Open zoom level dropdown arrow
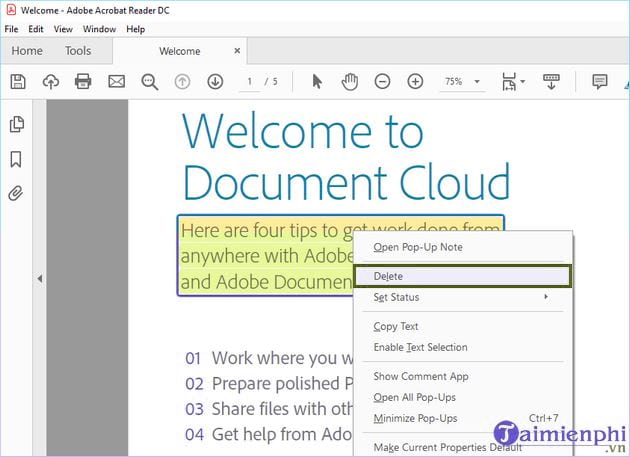 click(477, 82)
